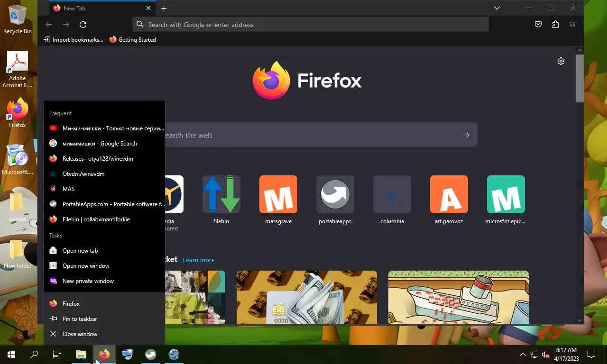Select the Recycle Bin desktop icon
The height and width of the screenshot is (364, 607).
tap(18, 19)
